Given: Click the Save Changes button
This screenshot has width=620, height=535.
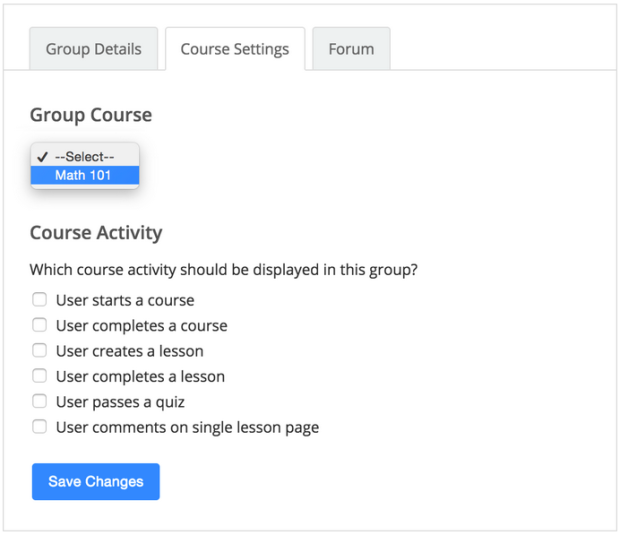Looking at the screenshot, I should pyautogui.click(x=96, y=482).
